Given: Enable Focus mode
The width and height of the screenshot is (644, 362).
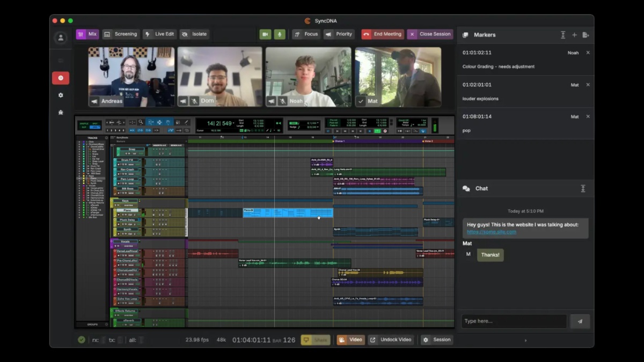Looking at the screenshot, I should coord(306,34).
